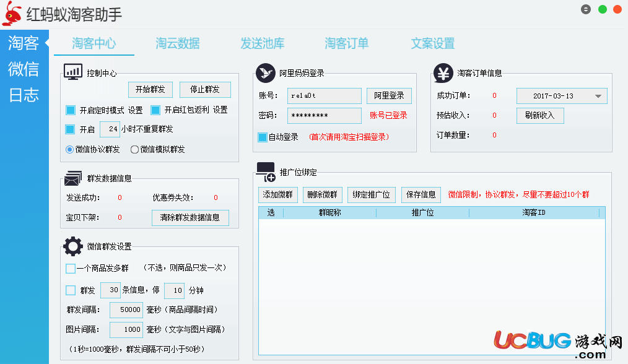The height and width of the screenshot is (364, 628).
Task: Click the control center monitor chart icon
Action: point(73,72)
